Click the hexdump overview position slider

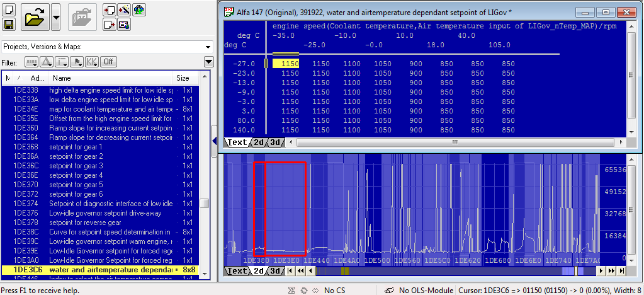[576, 270]
